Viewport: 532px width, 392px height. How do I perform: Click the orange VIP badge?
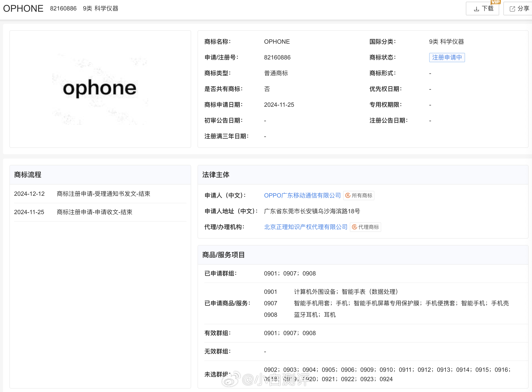click(x=495, y=2)
